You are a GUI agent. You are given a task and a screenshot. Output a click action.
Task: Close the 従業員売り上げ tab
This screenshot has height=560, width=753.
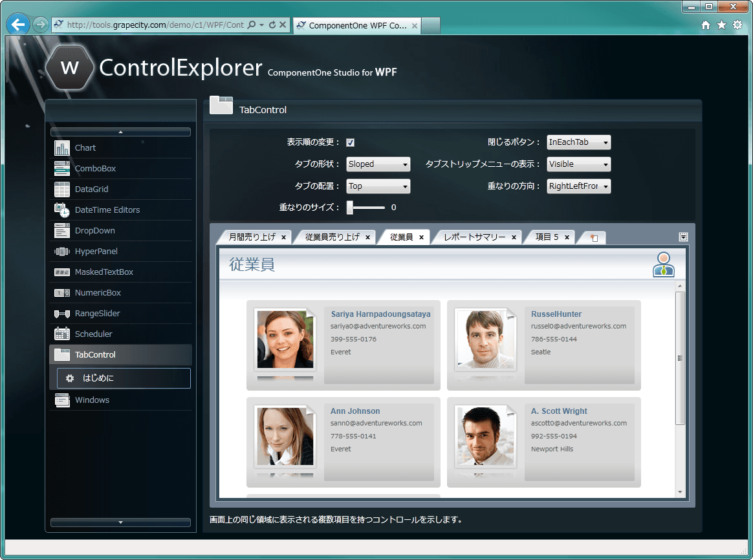pos(367,237)
